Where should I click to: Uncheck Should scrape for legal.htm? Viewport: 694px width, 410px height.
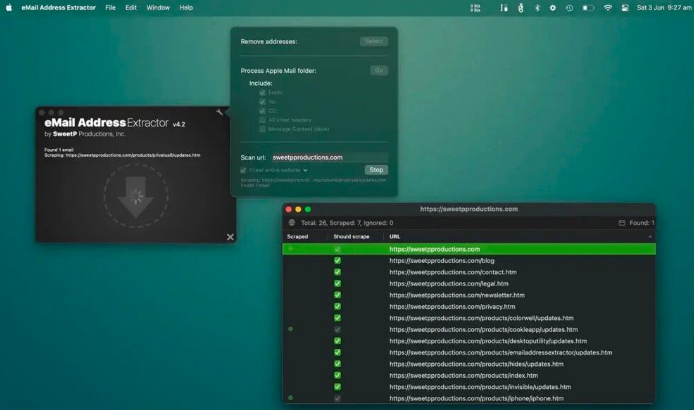click(x=337, y=283)
